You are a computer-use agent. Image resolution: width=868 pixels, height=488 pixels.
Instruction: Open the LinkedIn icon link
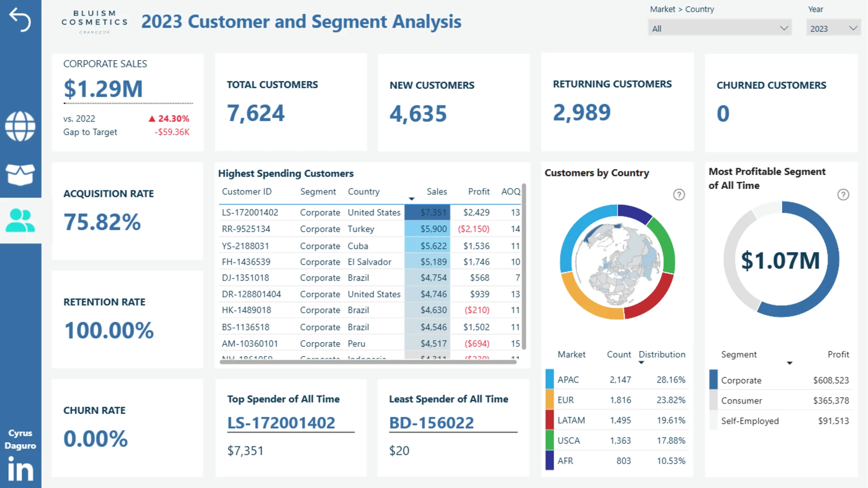20,469
